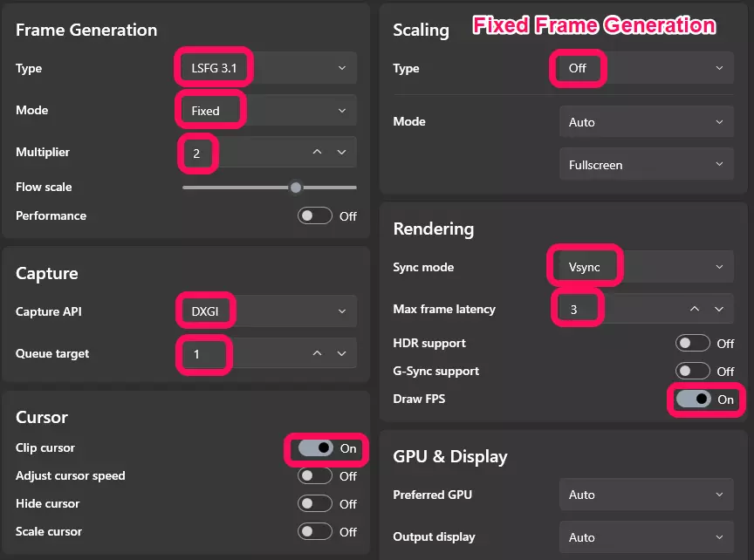Screen dimensions: 754x560
Task: Disable the Clip cursor toggle
Action: point(315,448)
